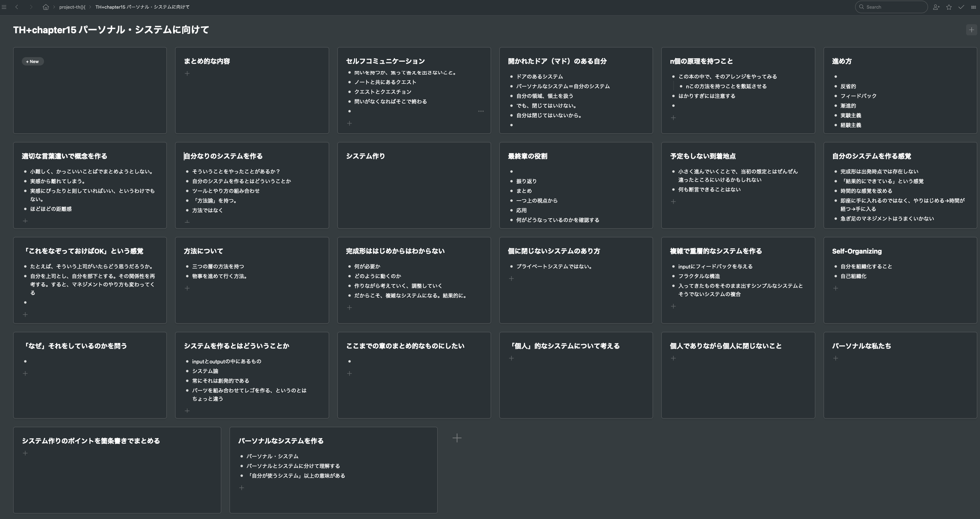Click the + New button

(33, 61)
